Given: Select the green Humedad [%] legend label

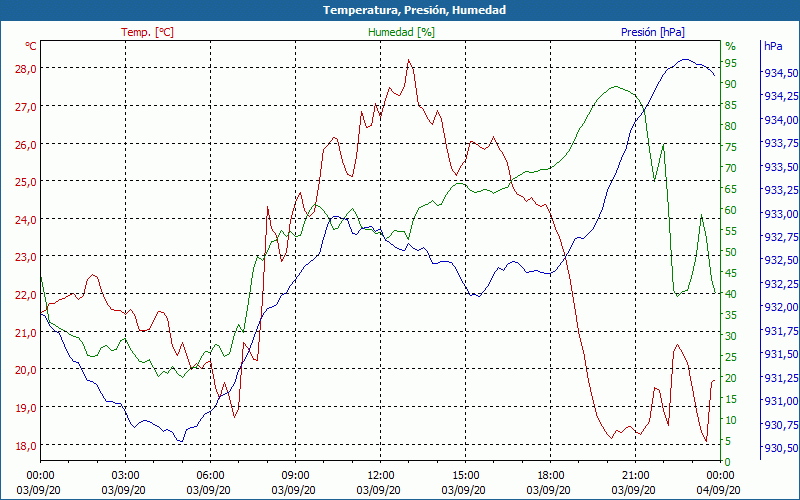Looking at the screenshot, I should click(402, 32).
